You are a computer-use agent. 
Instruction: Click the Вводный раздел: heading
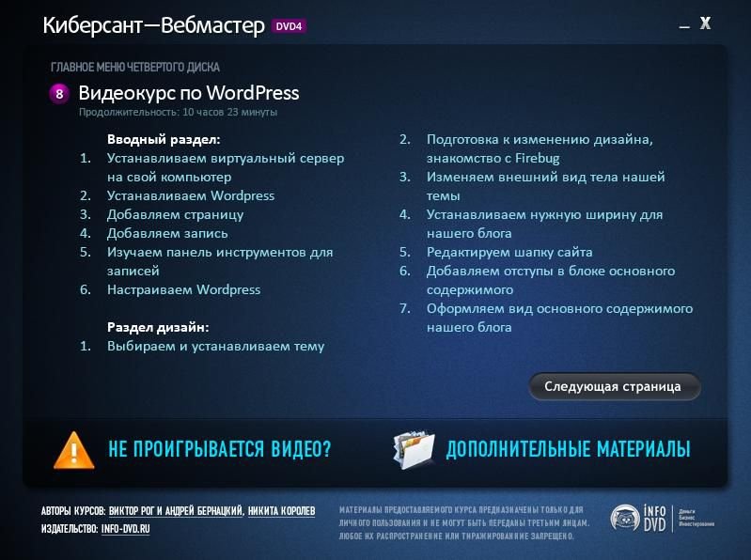point(164,139)
